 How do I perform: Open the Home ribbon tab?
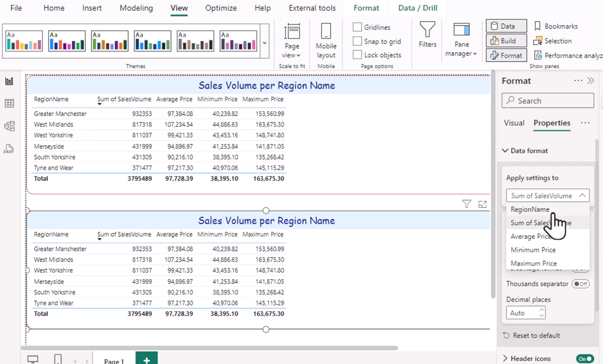pos(54,8)
